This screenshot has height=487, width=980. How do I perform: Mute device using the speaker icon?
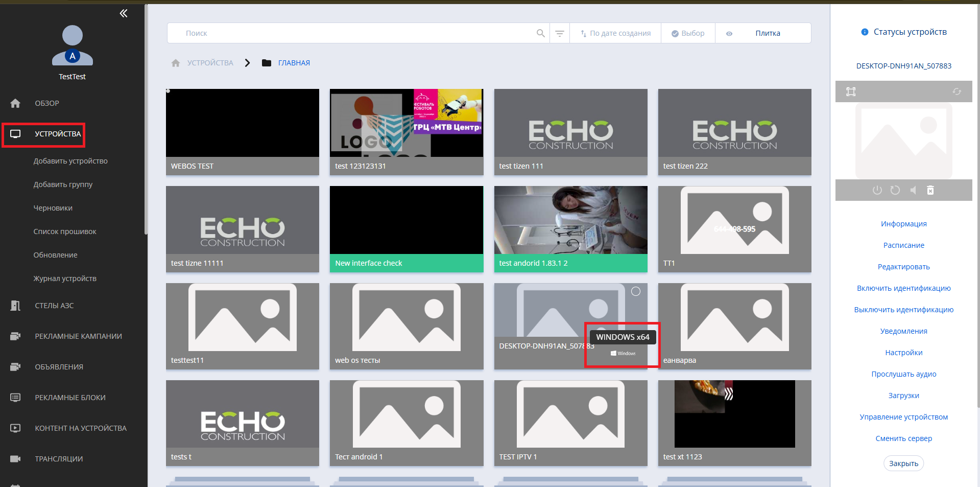click(x=913, y=190)
